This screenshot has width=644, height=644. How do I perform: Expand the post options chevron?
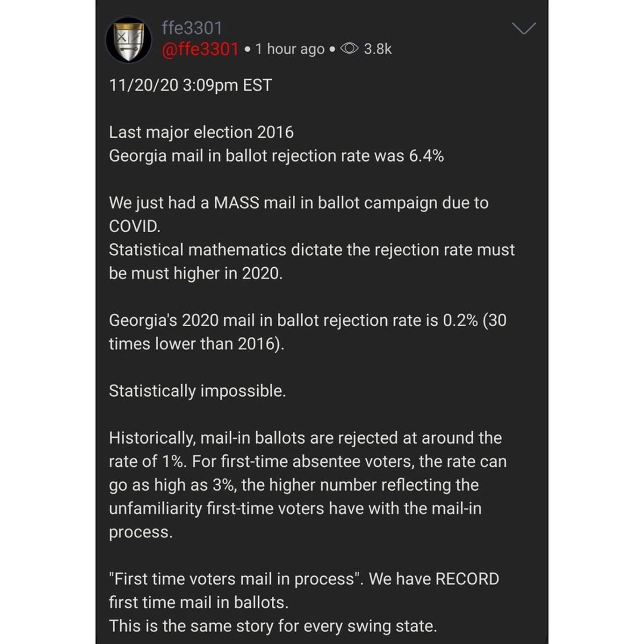tap(524, 29)
